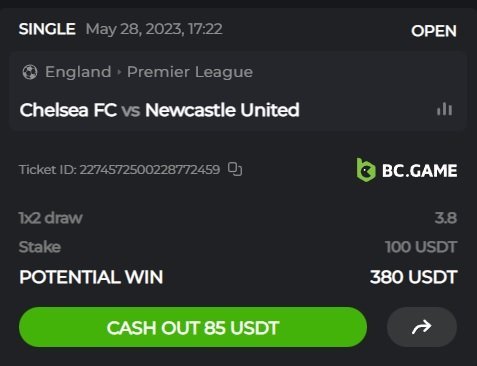Click the 3.8 odds value
The height and width of the screenshot is (366, 477).
click(446, 218)
